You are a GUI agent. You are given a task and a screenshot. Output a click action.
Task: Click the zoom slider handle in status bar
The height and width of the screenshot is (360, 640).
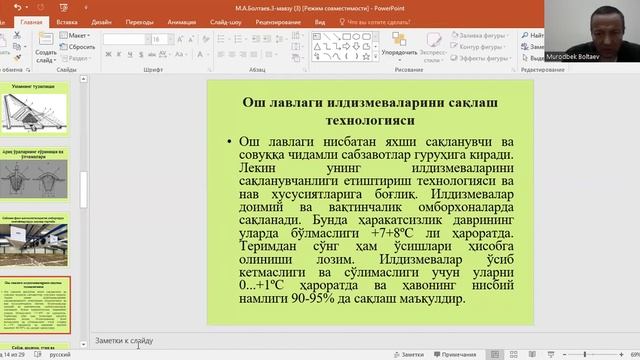pos(585,355)
